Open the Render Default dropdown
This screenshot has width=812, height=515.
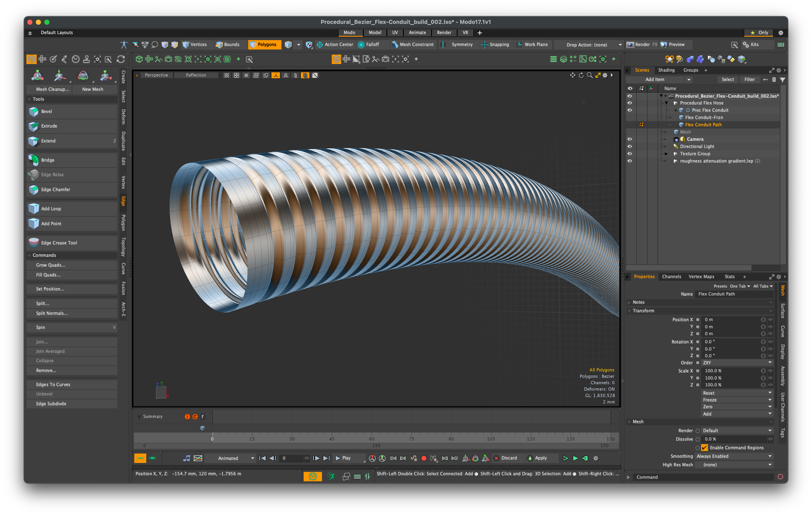(x=737, y=431)
